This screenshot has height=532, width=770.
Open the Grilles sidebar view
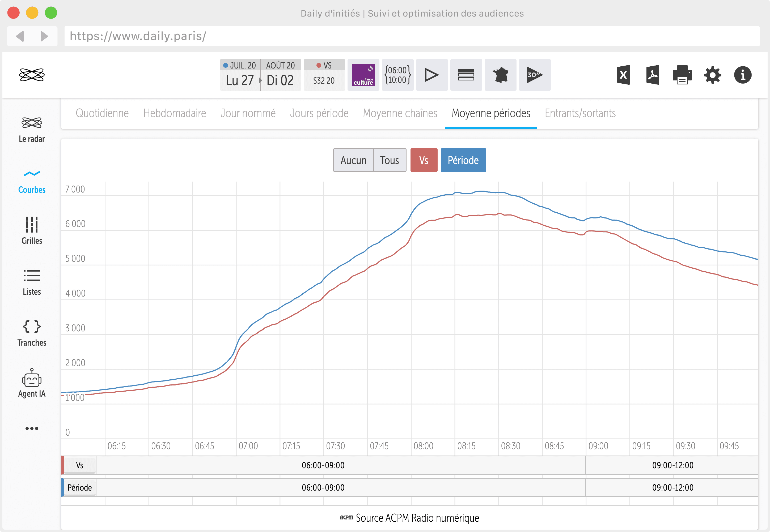[x=32, y=231]
